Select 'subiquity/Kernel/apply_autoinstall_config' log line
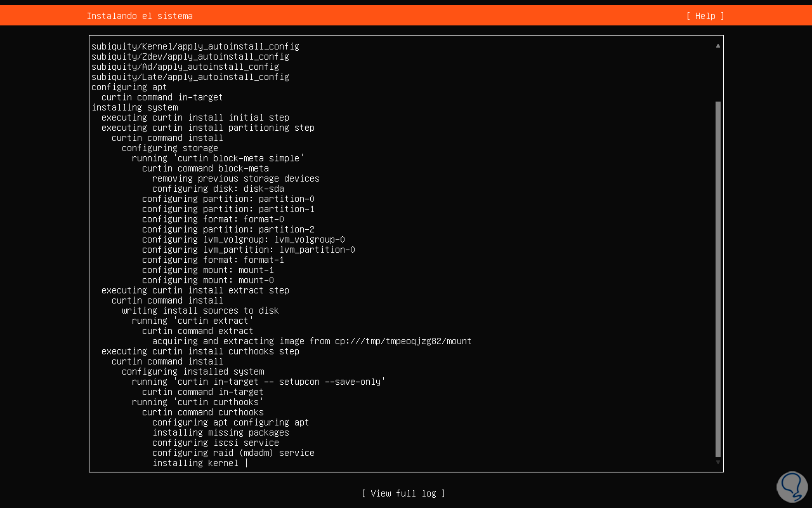This screenshot has height=508, width=812. 195,46
